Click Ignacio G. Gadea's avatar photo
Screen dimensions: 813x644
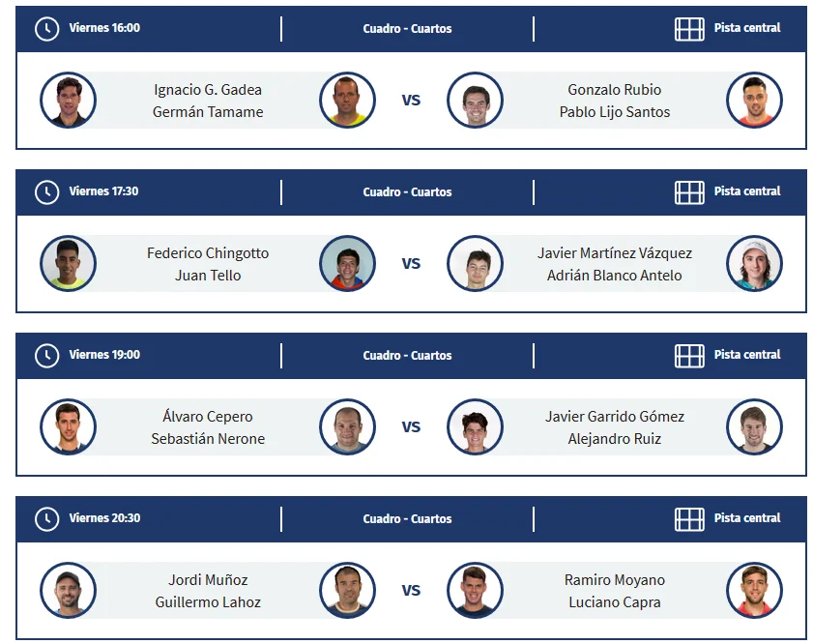(x=68, y=100)
